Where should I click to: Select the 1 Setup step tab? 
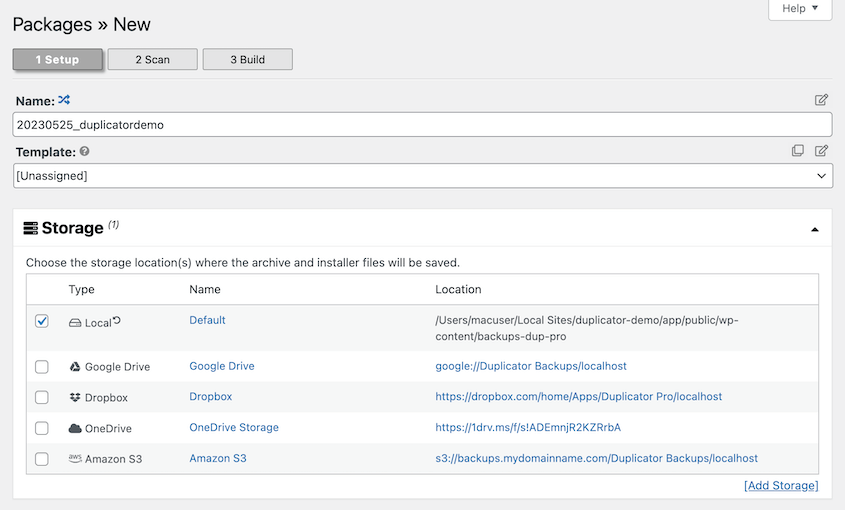tap(58, 59)
